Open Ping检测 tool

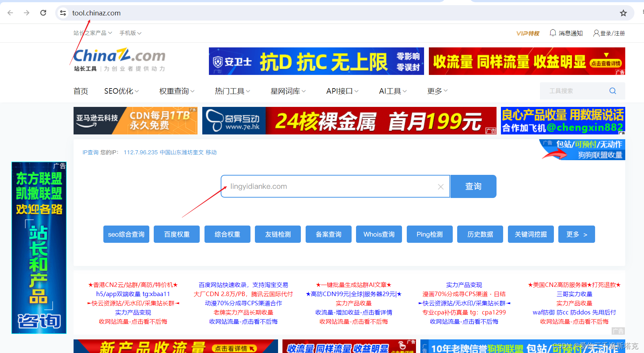pyautogui.click(x=429, y=234)
